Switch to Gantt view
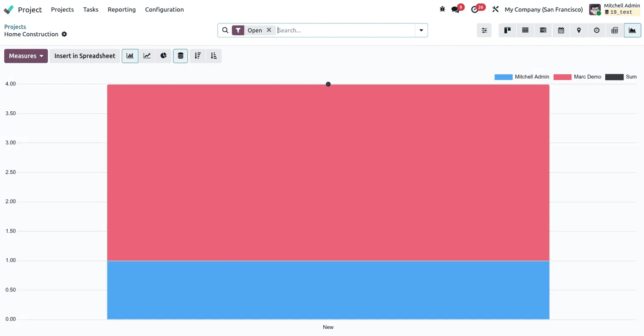The height and width of the screenshot is (336, 644). [543, 30]
